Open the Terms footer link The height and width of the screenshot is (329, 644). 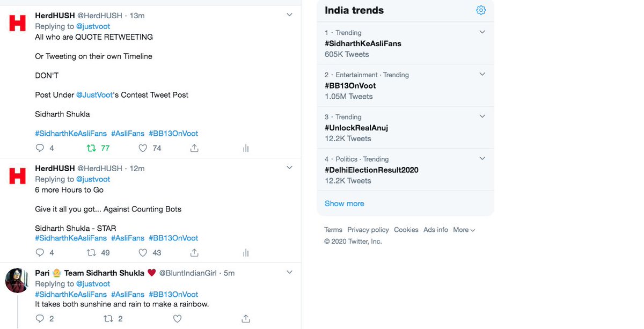click(x=333, y=230)
